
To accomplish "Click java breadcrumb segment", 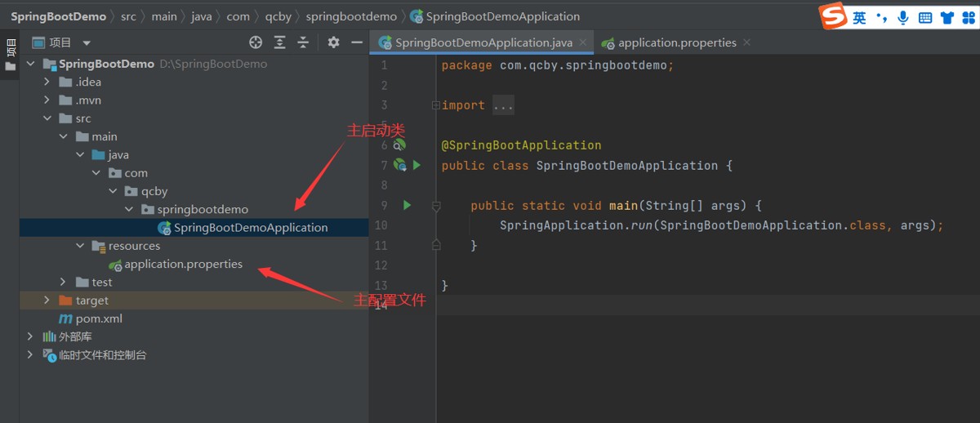I will pos(202,16).
